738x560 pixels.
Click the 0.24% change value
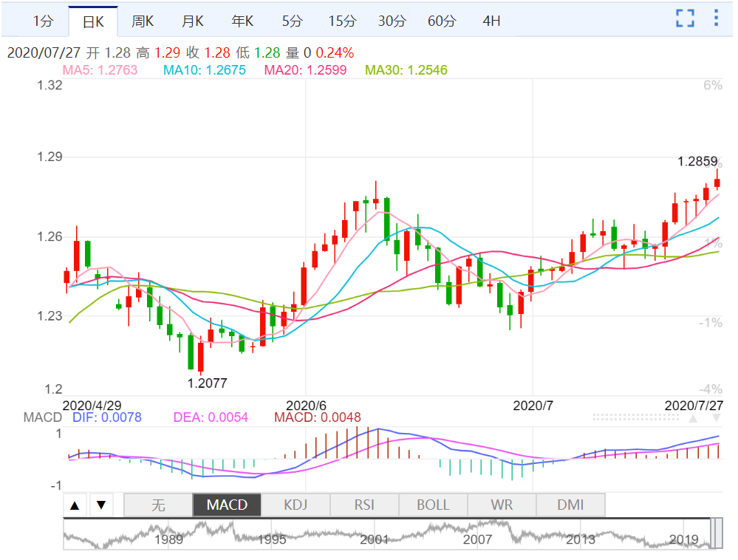[x=335, y=52]
